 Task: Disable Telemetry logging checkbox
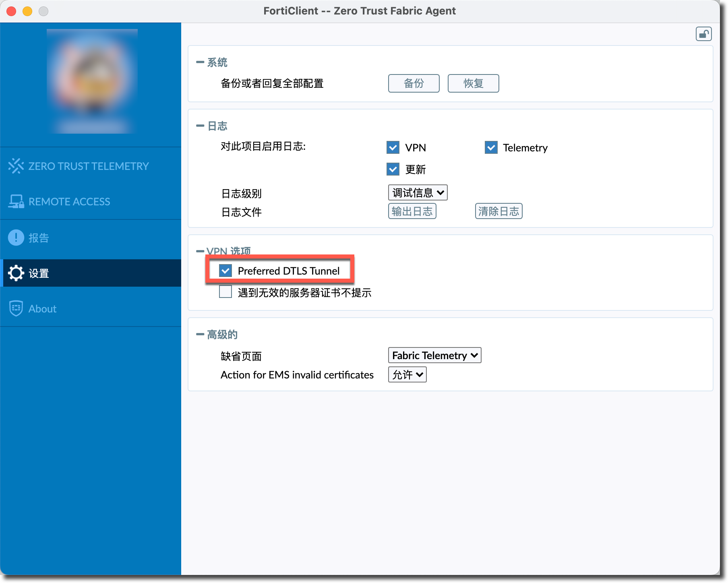[x=491, y=147]
